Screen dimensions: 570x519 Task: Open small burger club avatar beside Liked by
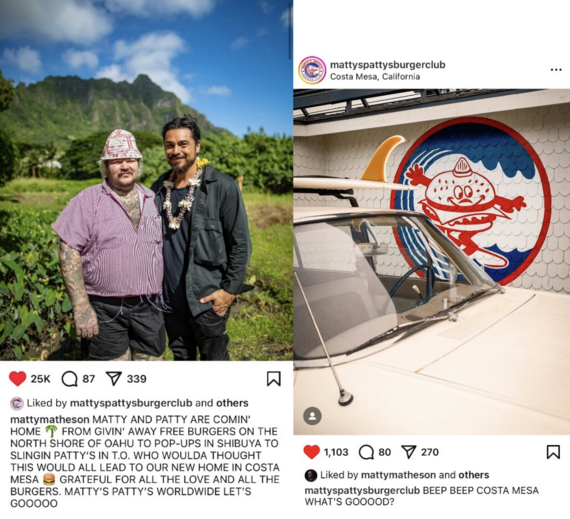pyautogui.click(x=17, y=403)
